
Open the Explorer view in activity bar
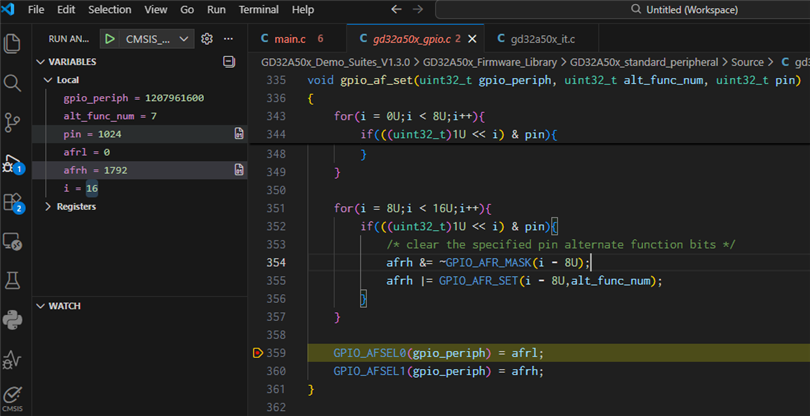13,44
